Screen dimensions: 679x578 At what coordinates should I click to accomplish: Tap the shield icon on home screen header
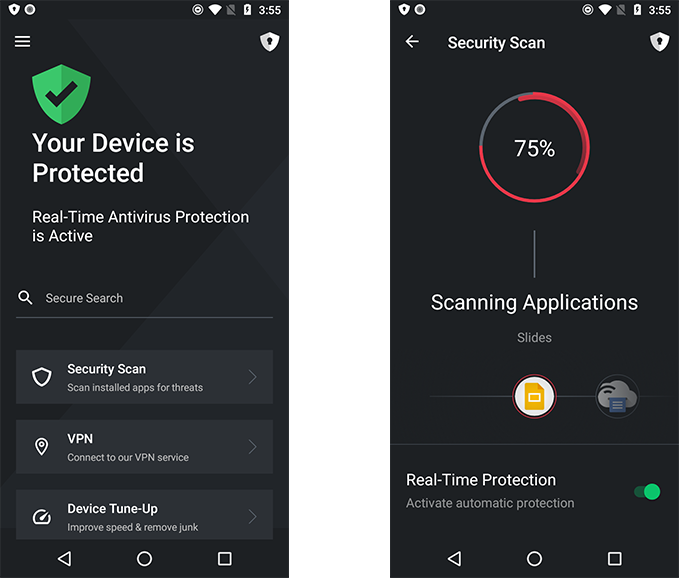pos(269,42)
